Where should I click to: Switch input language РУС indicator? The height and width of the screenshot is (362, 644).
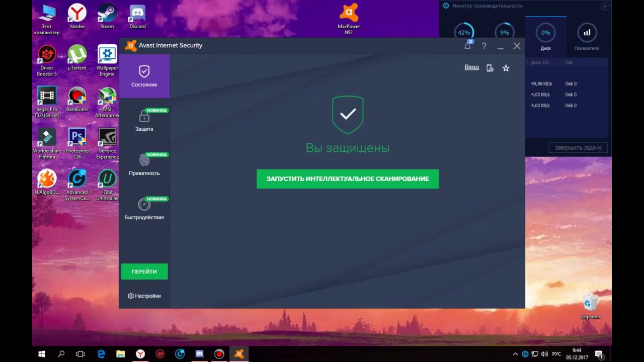tap(556, 354)
